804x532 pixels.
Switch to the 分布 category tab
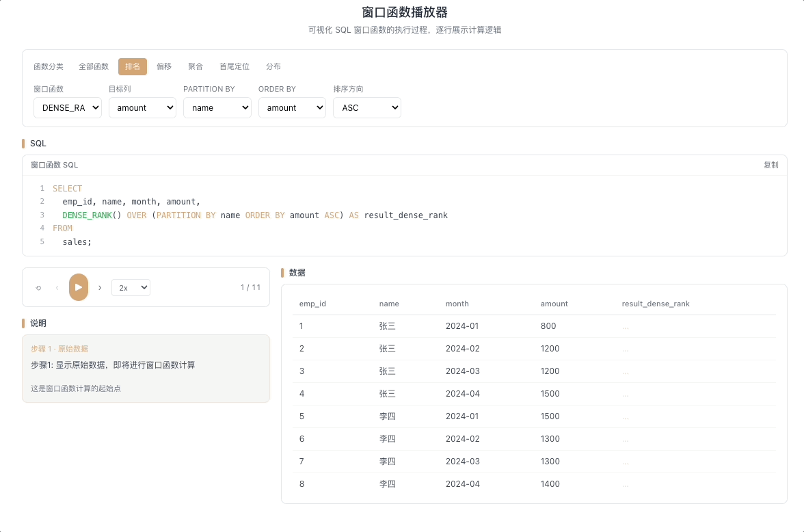273,67
